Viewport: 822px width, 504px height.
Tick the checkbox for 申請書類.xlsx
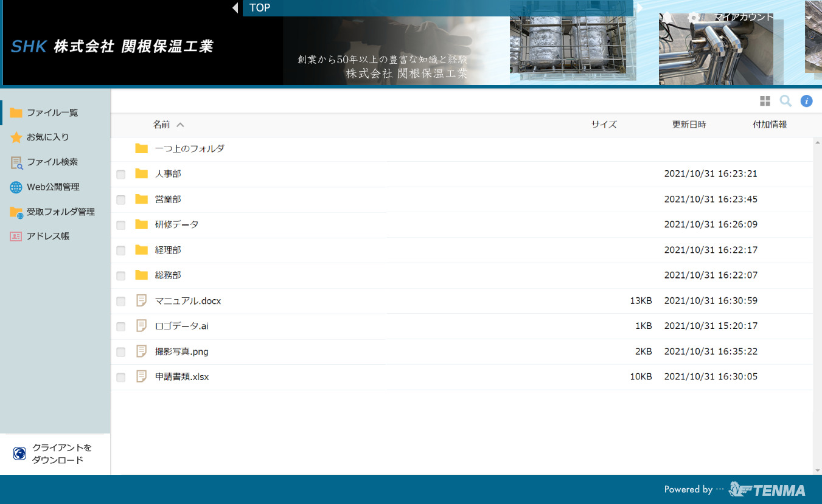(121, 378)
